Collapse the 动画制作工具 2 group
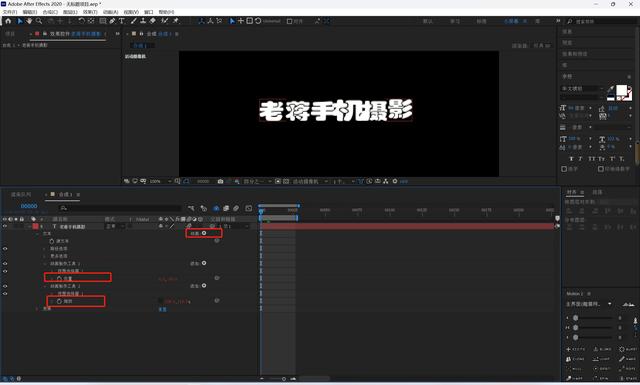This screenshot has width=640, height=385. 44,286
